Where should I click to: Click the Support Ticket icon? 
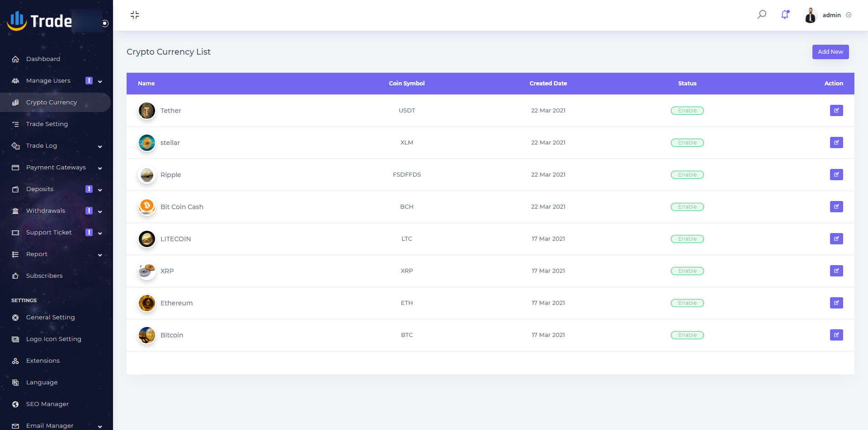pos(15,233)
